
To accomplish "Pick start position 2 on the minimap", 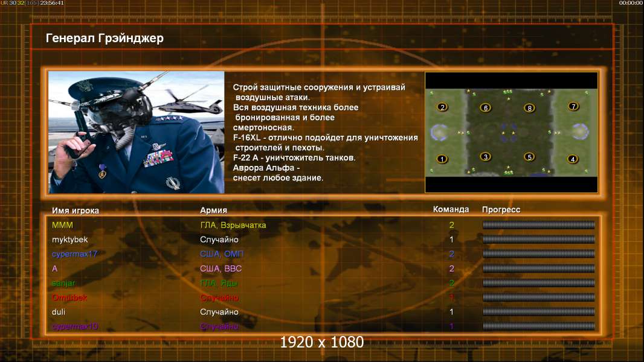I will pos(442,107).
